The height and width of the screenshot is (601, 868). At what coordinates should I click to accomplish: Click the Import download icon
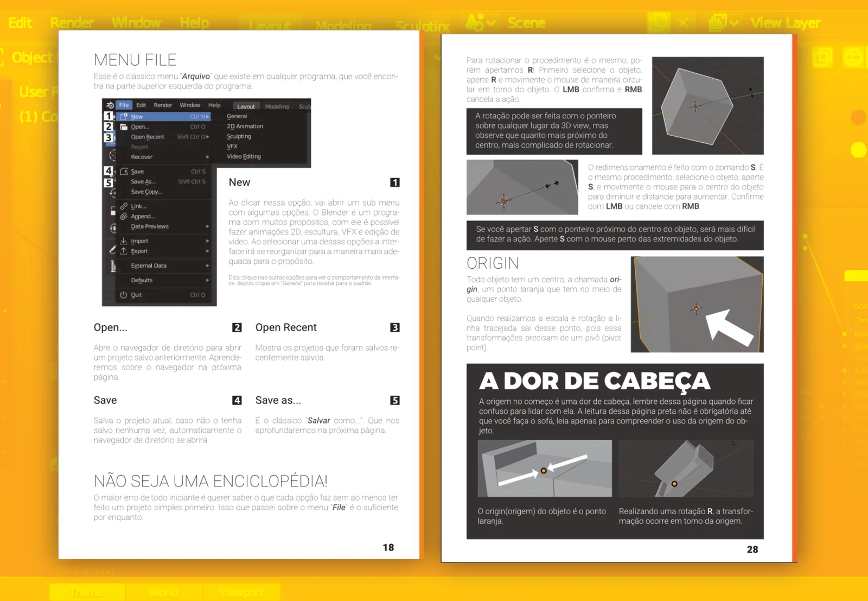click(123, 241)
